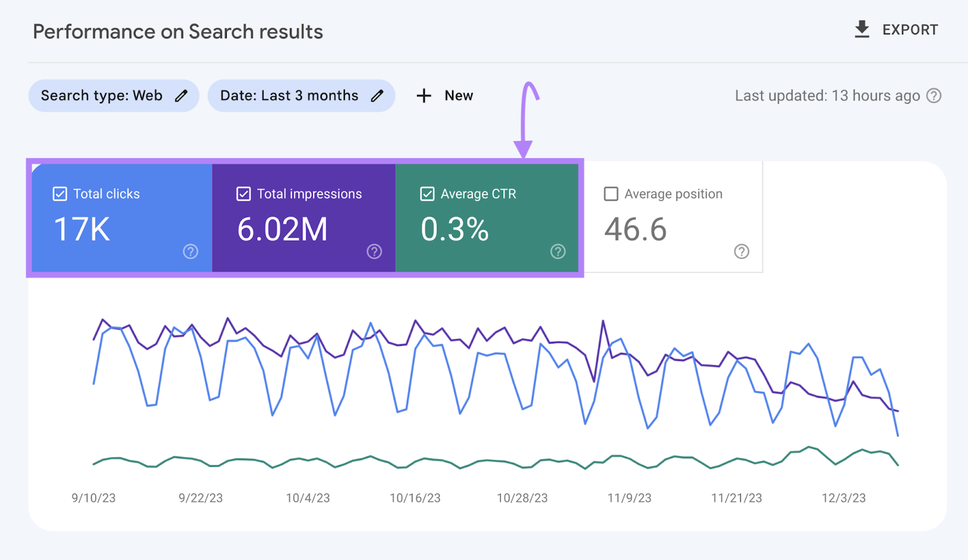Click the Export download icon
Viewport: 968px width, 560px height.
click(x=861, y=30)
